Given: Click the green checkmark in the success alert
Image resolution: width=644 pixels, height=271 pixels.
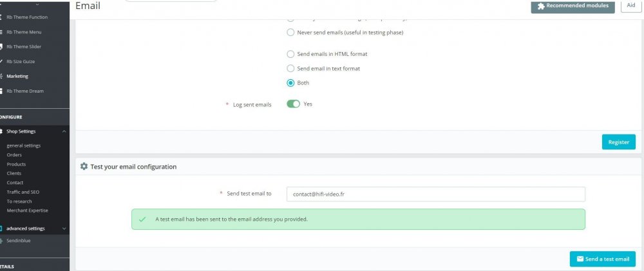Looking at the screenshot, I should click(143, 219).
